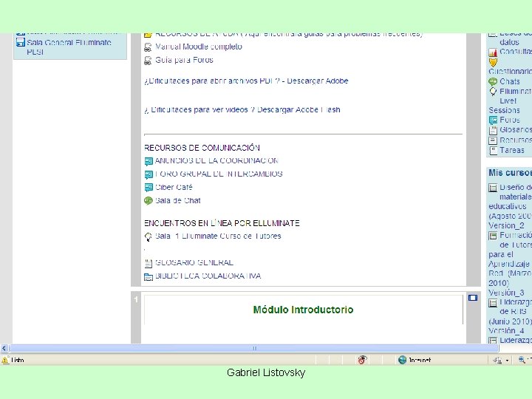Open Consultas in the activities block

516,52
